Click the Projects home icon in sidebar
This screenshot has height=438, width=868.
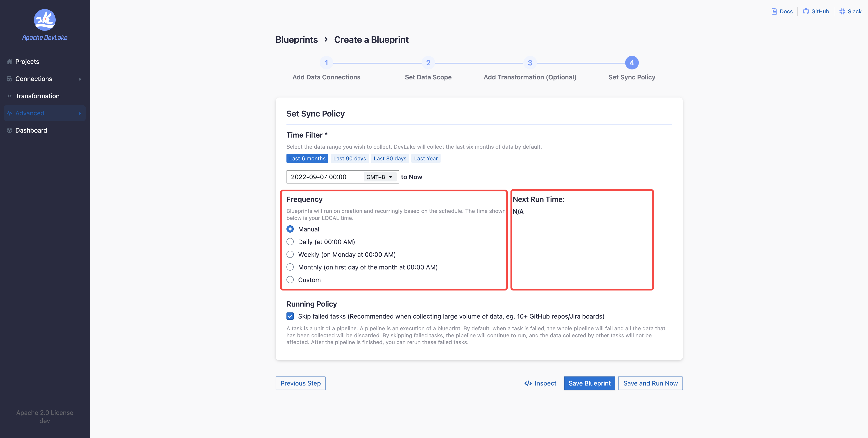coord(10,62)
